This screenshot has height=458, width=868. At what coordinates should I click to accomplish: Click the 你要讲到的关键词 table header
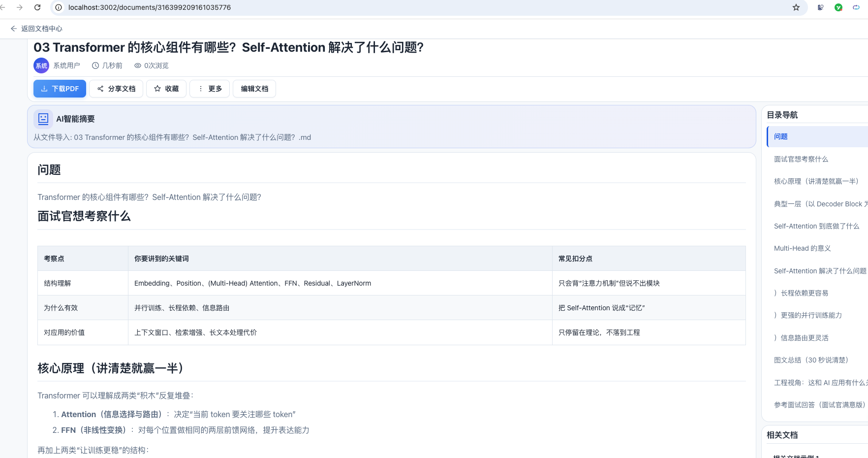click(x=340, y=259)
